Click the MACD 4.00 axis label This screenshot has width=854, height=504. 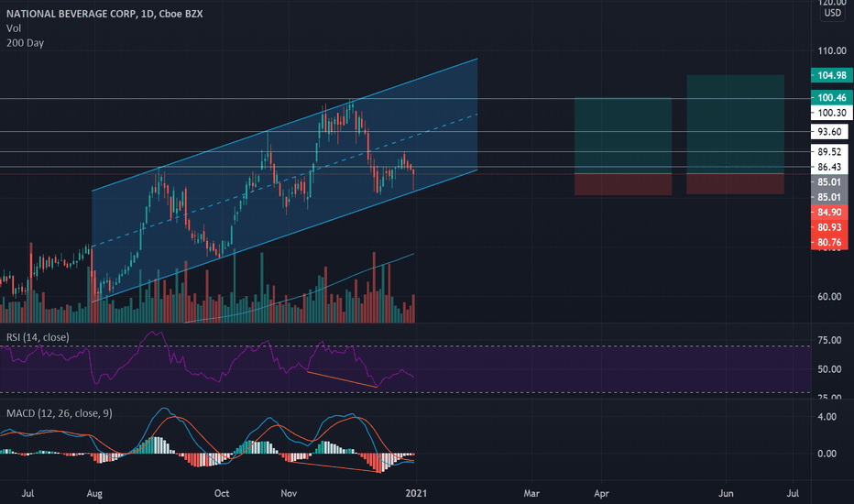pos(827,417)
